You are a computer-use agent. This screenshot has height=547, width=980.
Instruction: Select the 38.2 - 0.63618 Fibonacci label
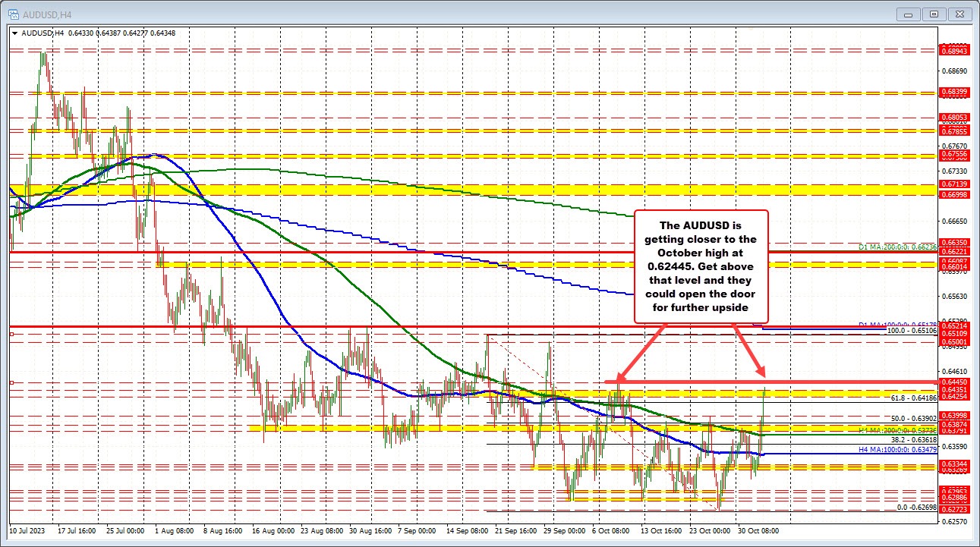[x=915, y=439]
